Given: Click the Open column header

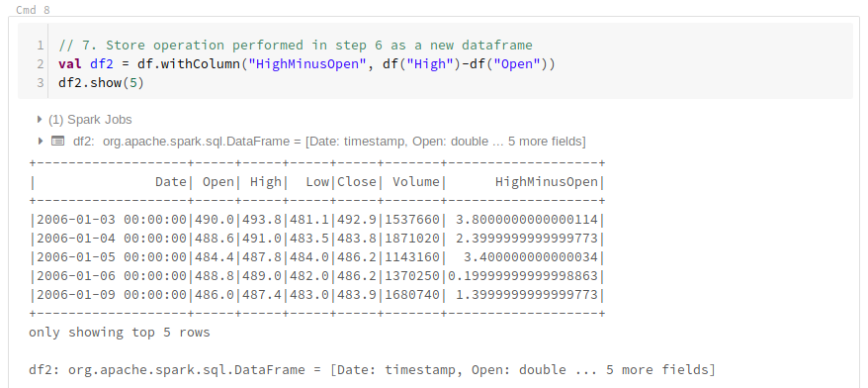Looking at the screenshot, I should [218, 182].
